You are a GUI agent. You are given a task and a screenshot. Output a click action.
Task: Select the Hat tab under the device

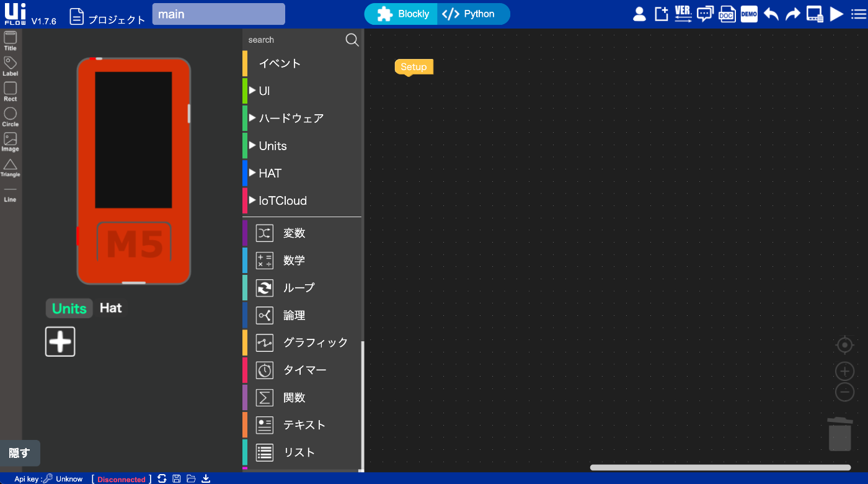coord(111,308)
